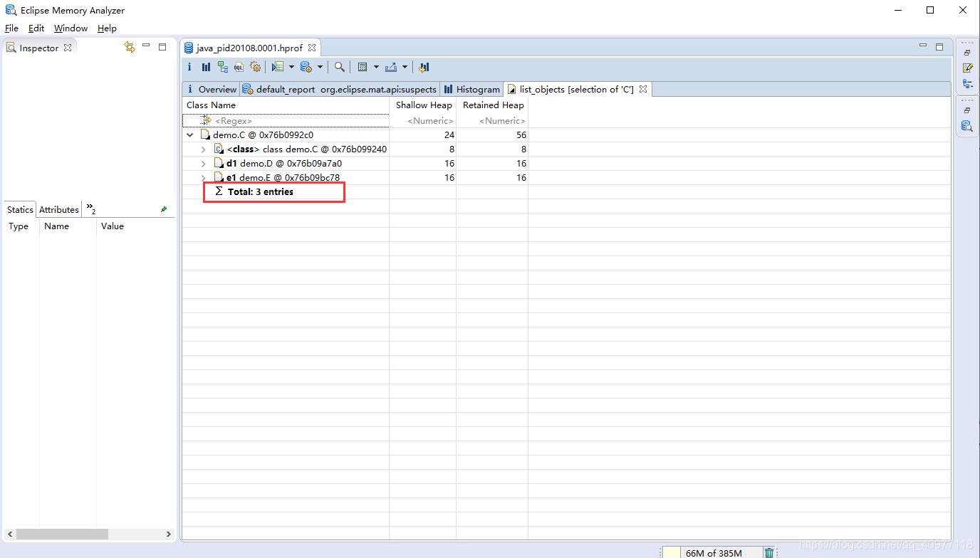Toggle Link with Snapshot in Inspector
The image size is (980, 558).
pyautogui.click(x=129, y=47)
